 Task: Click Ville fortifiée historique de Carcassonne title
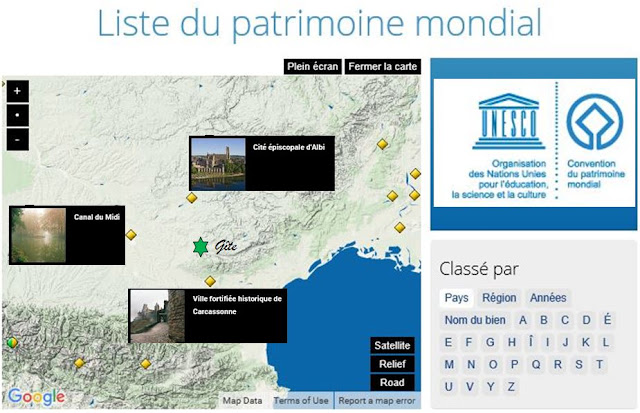pos(237,305)
